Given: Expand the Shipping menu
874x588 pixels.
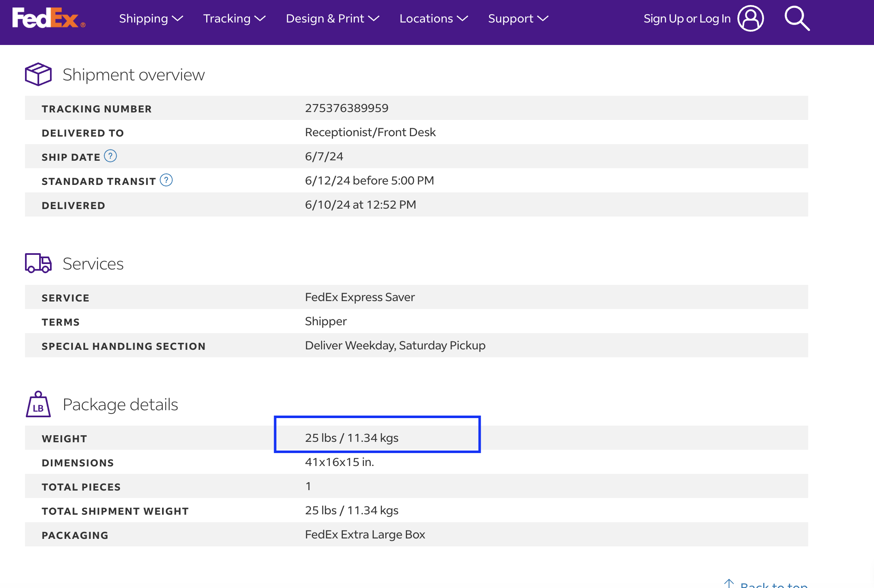Looking at the screenshot, I should [x=151, y=19].
